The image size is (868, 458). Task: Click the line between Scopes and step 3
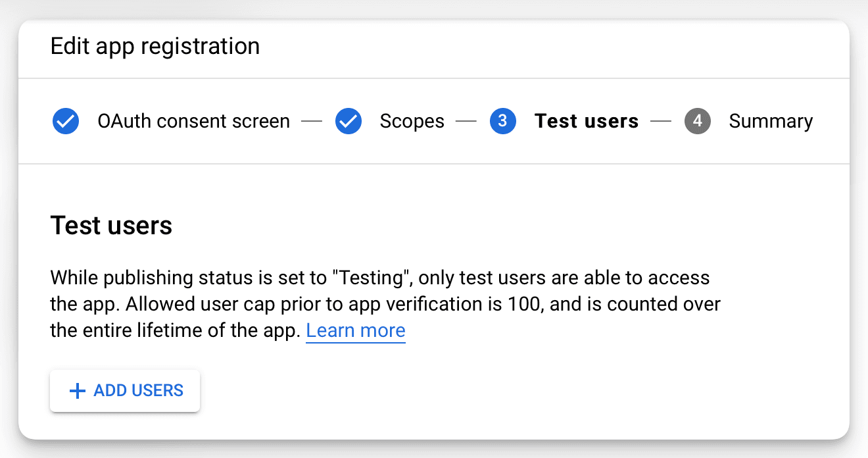pyautogui.click(x=467, y=122)
